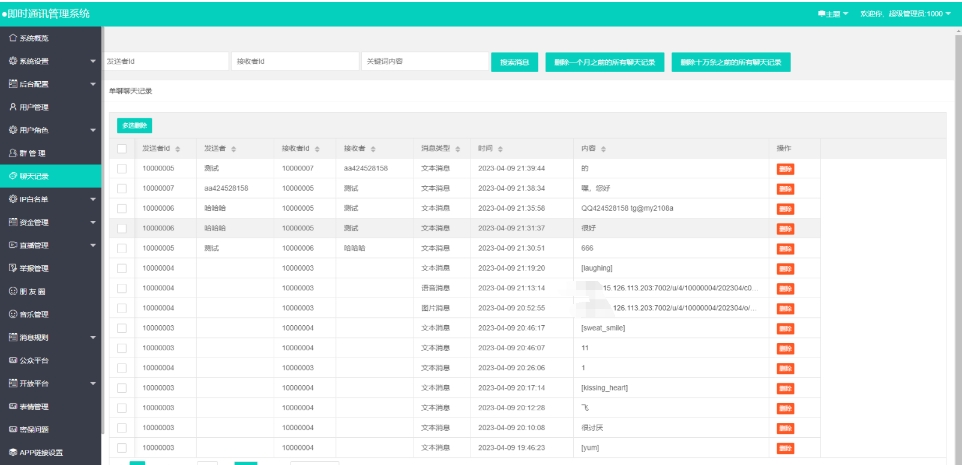This screenshot has height=465, width=962.
Task: Check the row with content [sweat_smile]
Action: click(x=122, y=328)
